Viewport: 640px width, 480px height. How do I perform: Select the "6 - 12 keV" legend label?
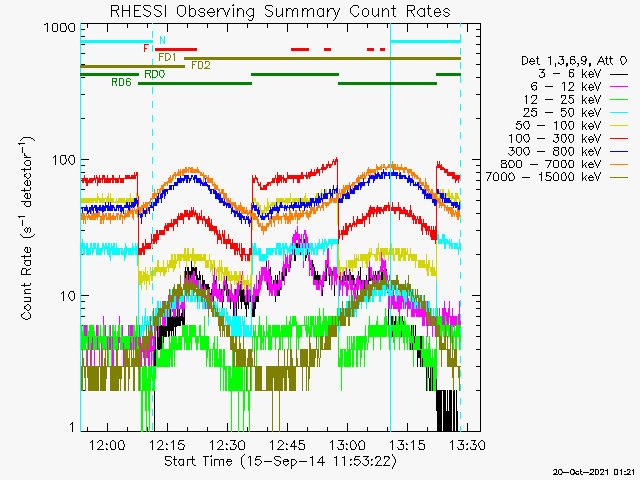point(566,87)
